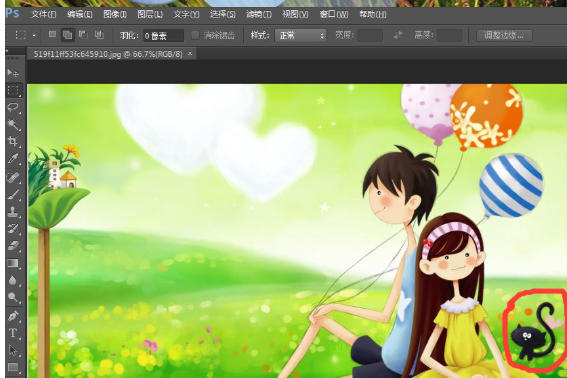Open the 图像(I) menu
The height and width of the screenshot is (378, 567).
tap(115, 14)
